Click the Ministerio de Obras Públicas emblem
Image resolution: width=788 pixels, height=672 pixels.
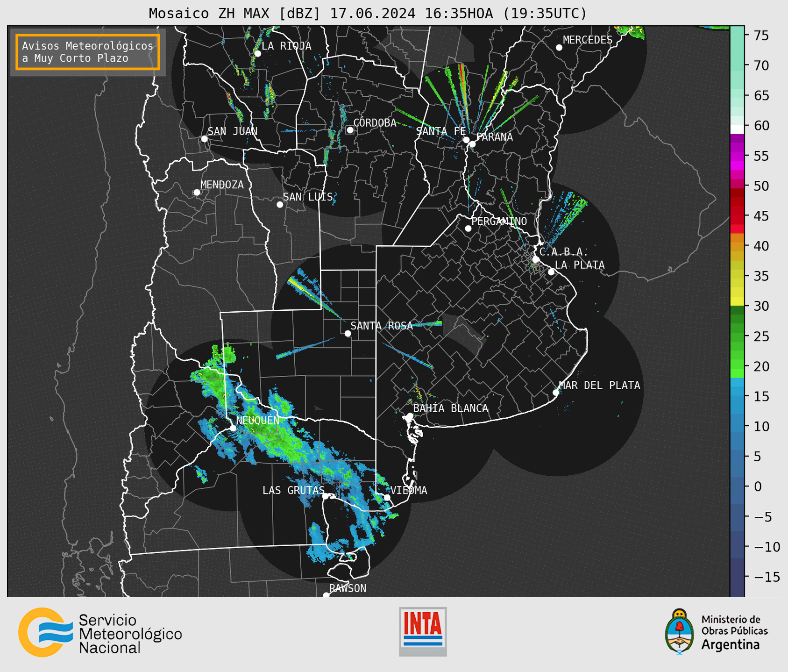click(680, 632)
